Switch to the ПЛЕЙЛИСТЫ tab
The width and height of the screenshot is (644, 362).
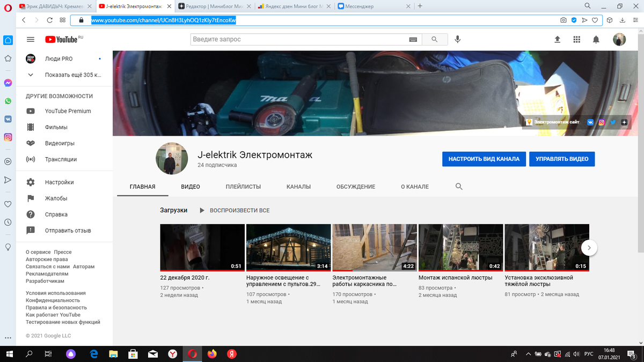coord(243,187)
